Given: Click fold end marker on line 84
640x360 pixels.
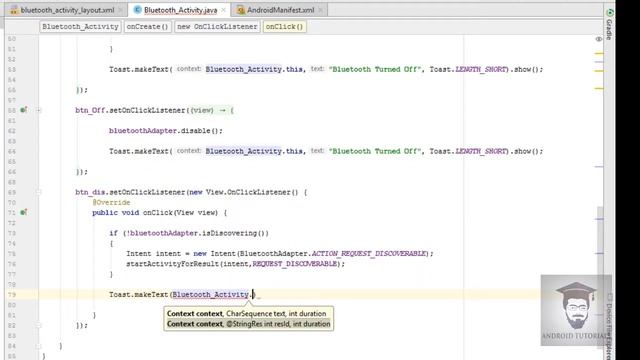Looking at the screenshot, I should [38, 346].
